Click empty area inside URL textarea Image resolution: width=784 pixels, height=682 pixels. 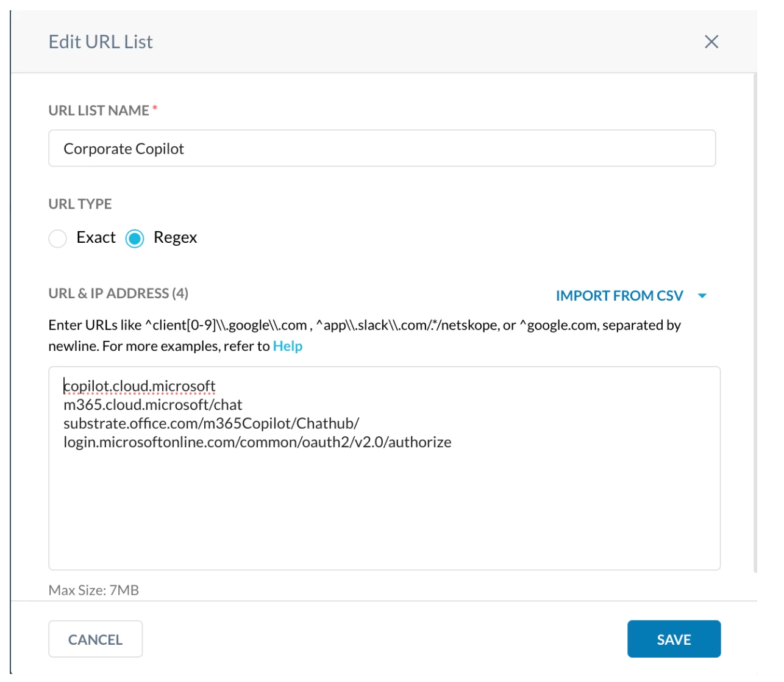pos(384,512)
